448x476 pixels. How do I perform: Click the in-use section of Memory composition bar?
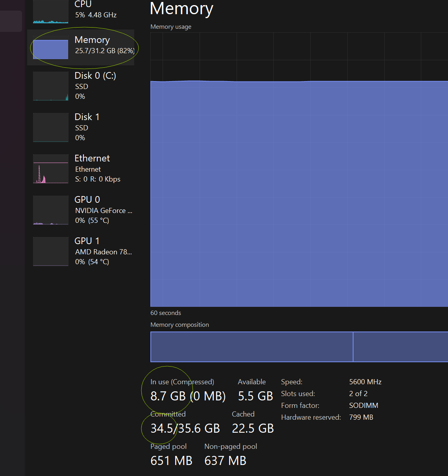[x=252, y=346]
